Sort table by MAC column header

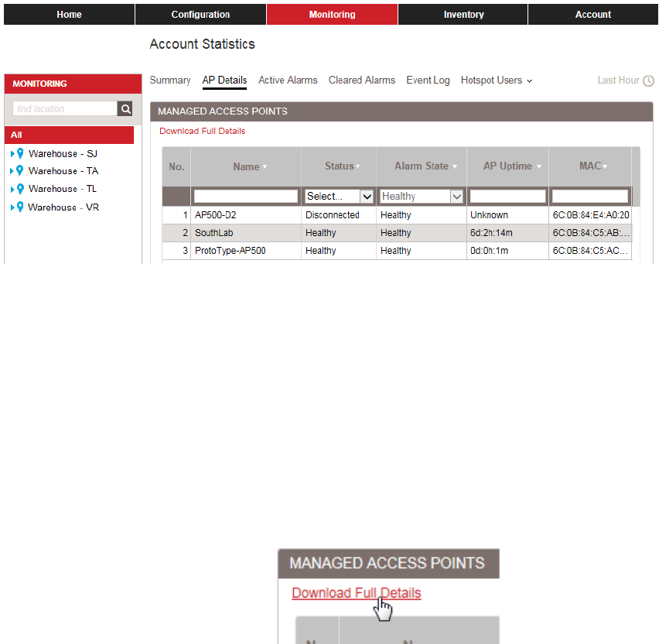coord(593,166)
